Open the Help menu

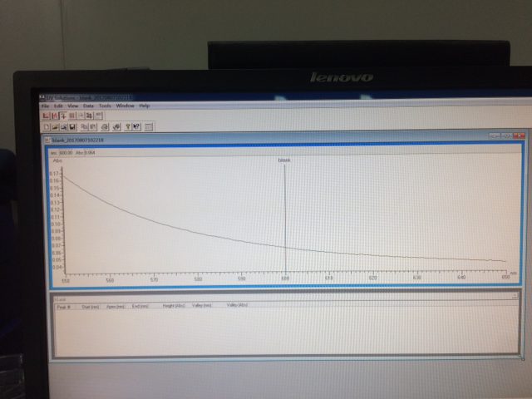point(144,106)
